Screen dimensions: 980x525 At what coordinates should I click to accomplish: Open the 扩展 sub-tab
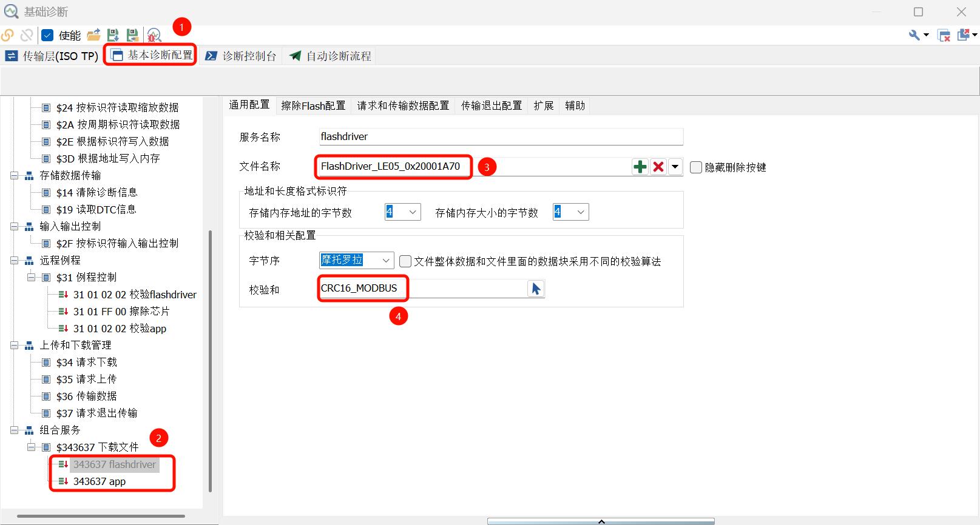[544, 105]
